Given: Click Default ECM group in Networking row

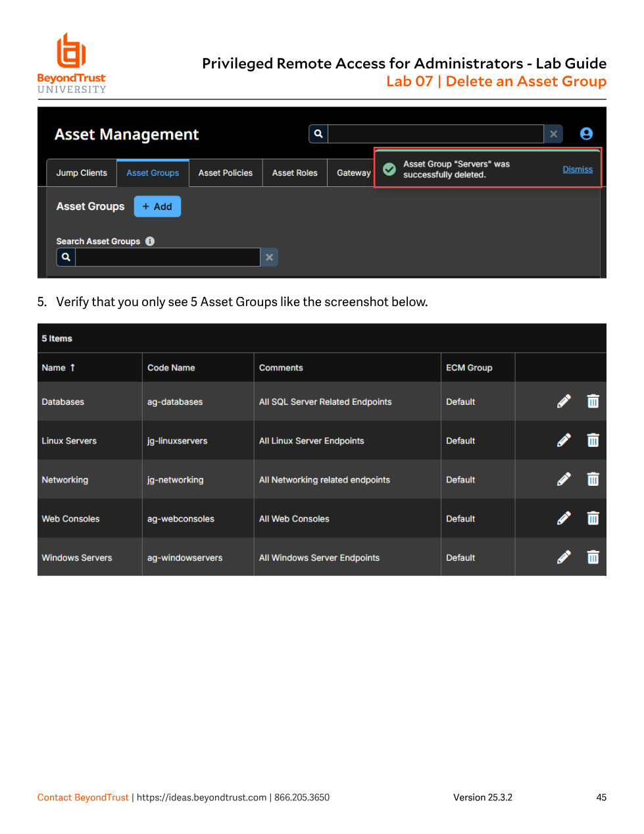Looking at the screenshot, I should (460, 479).
